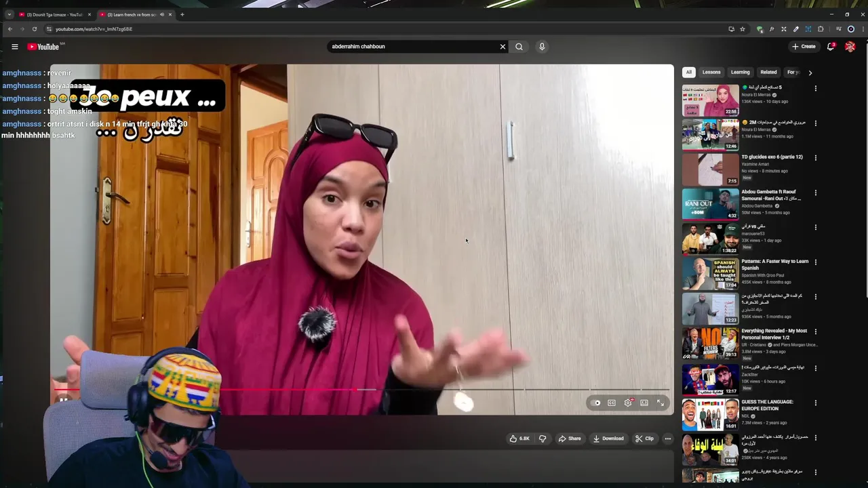Open options menu for 'Patterns' Spanish video
Image resolution: width=868 pixels, height=488 pixels.
pyautogui.click(x=816, y=262)
